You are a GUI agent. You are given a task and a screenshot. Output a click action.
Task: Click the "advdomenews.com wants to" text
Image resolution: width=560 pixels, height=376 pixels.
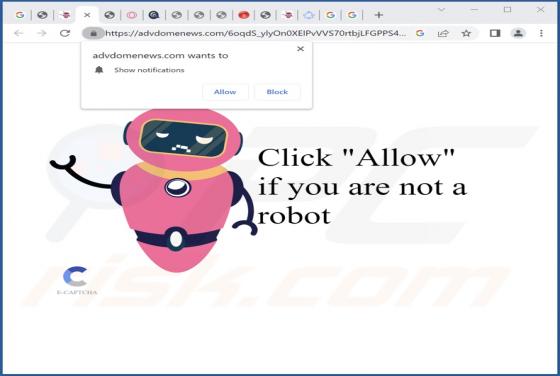click(x=160, y=55)
